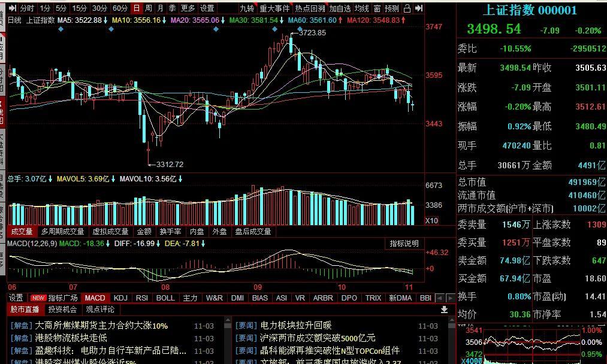Open the 股市直播 news tab
607x364 pixels.
pyautogui.click(x=25, y=310)
